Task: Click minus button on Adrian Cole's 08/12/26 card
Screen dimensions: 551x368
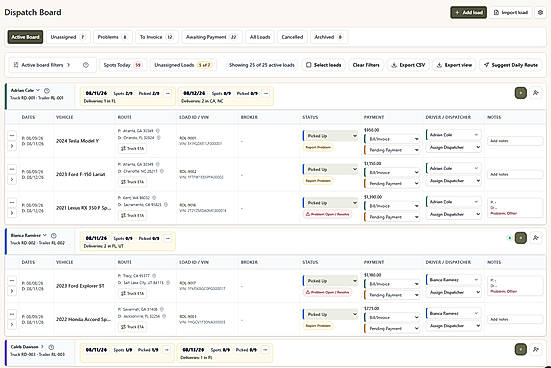Action: click(266, 93)
